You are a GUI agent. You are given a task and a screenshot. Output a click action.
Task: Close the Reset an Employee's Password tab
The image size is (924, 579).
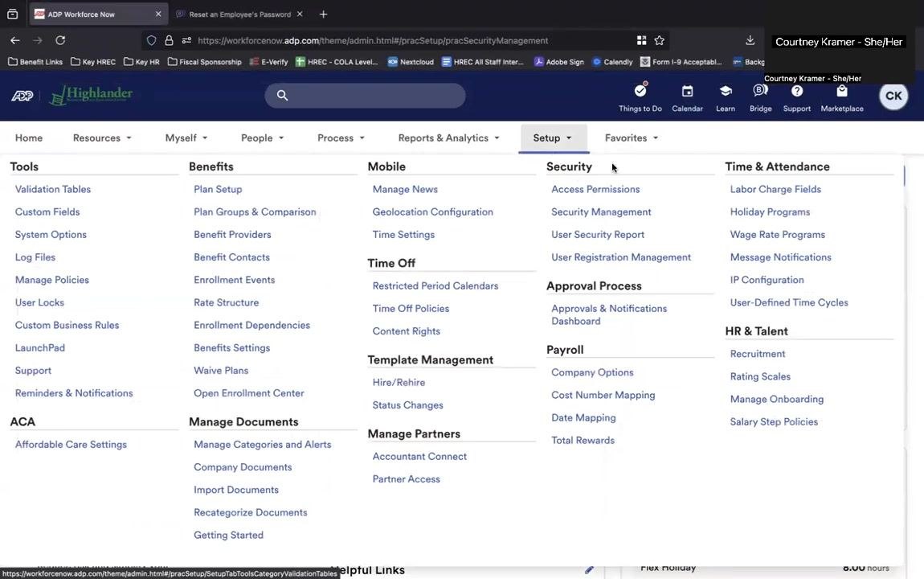(300, 14)
